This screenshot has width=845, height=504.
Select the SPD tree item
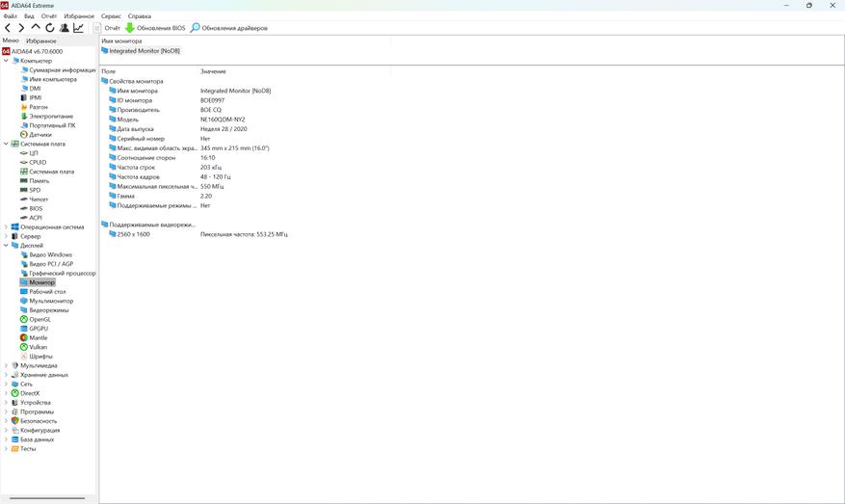pos(31,190)
